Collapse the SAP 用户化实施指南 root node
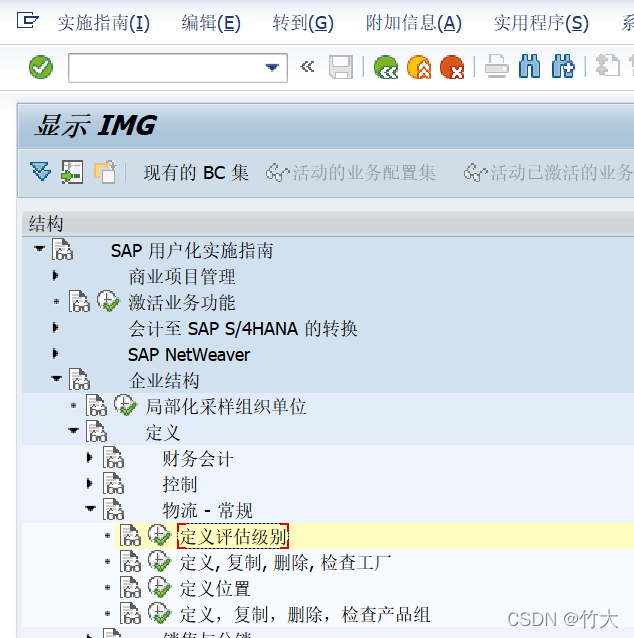 coord(39,249)
